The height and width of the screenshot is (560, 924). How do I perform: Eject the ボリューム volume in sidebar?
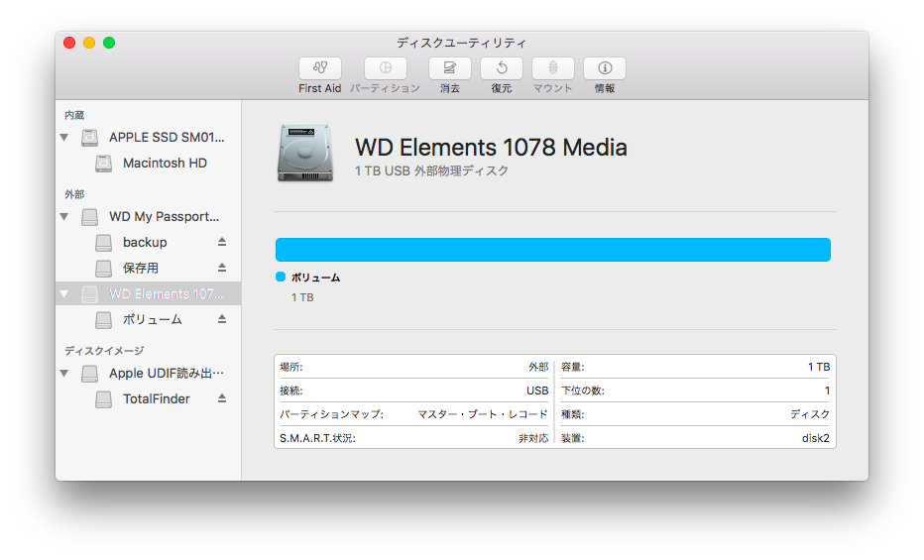point(222,319)
